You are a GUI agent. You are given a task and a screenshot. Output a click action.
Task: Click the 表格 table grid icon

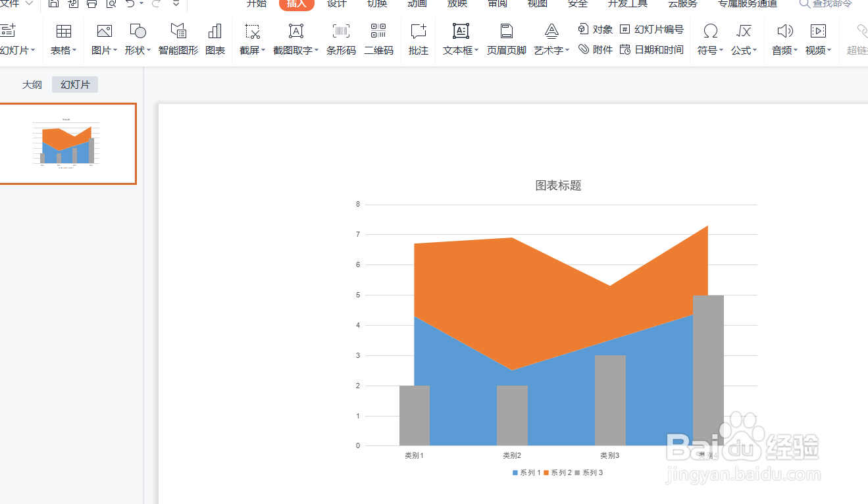[64, 31]
